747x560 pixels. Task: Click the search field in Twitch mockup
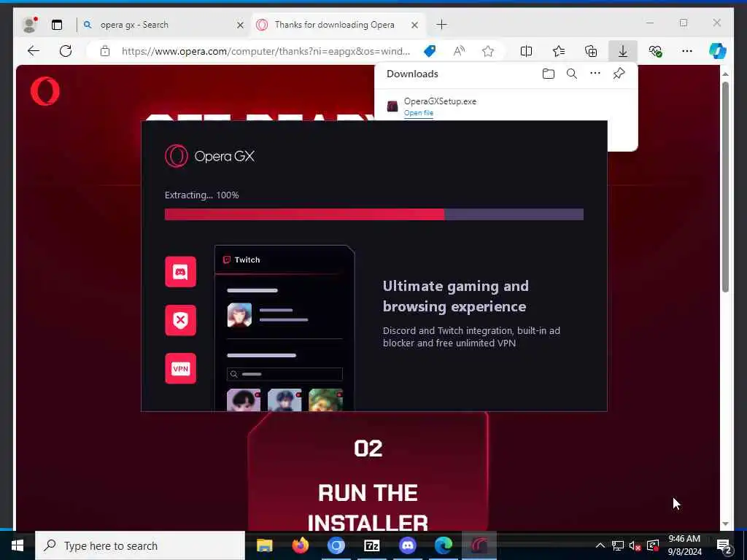pos(285,374)
